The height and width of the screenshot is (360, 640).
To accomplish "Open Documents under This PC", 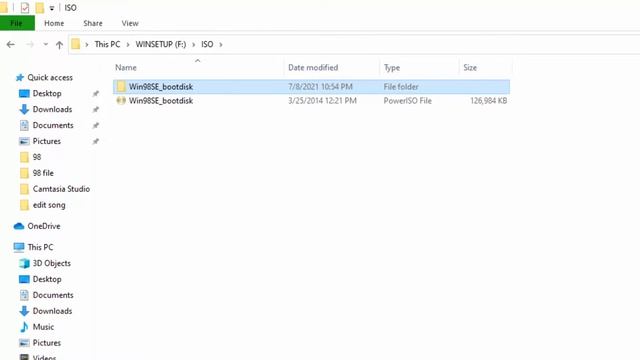I will [53, 295].
